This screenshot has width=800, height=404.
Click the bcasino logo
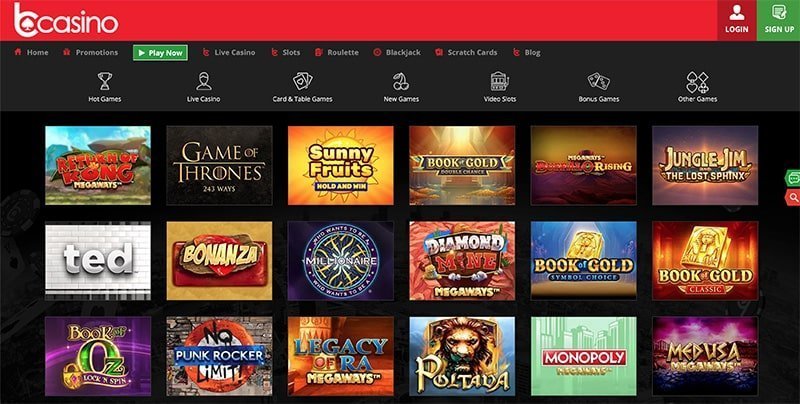pos(66,20)
